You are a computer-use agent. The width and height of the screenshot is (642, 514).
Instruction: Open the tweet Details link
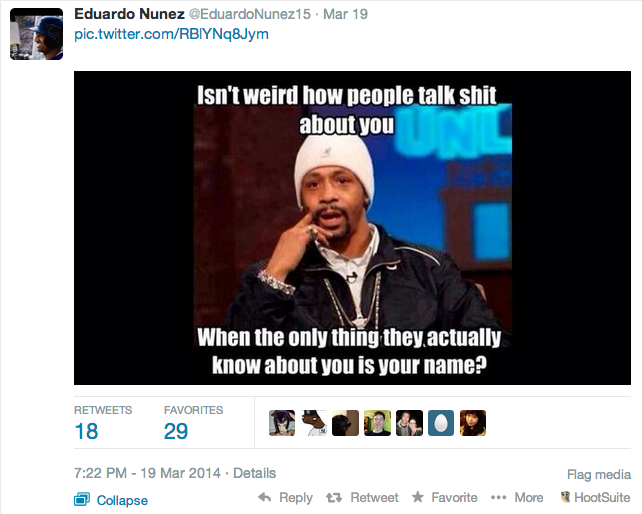tap(254, 473)
